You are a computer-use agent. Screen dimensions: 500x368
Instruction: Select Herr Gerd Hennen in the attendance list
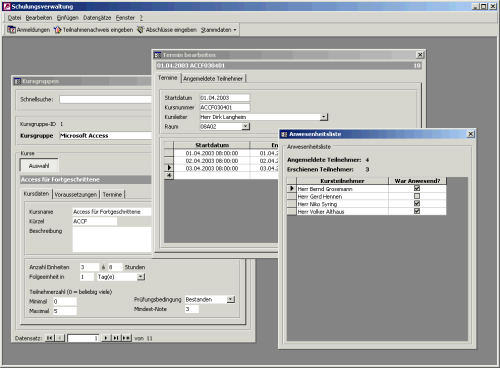342,196
